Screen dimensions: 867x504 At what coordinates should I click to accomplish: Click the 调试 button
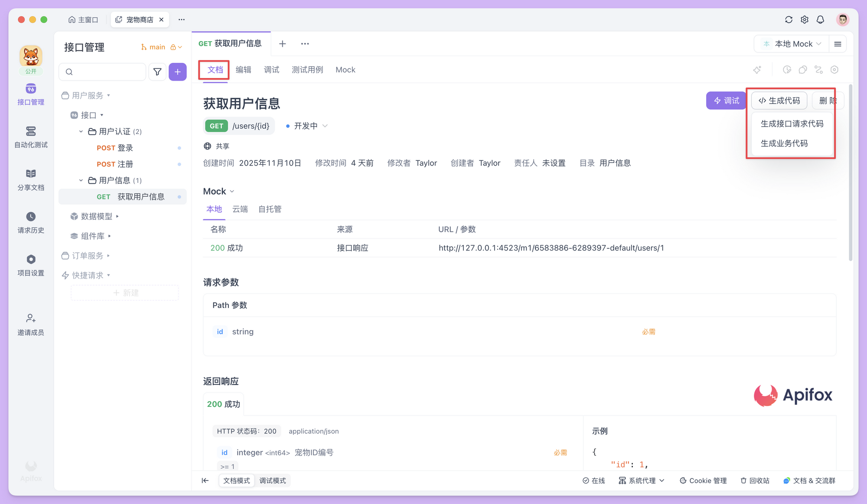(x=726, y=100)
